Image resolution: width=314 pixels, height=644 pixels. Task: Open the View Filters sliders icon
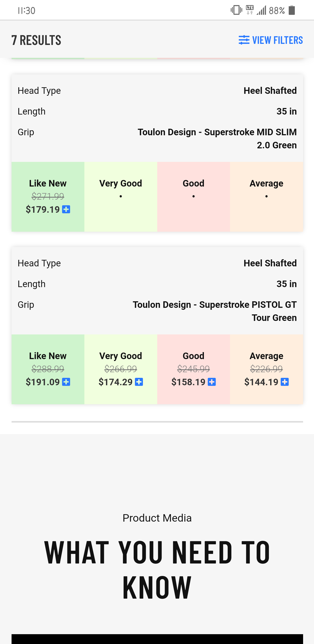point(244,40)
